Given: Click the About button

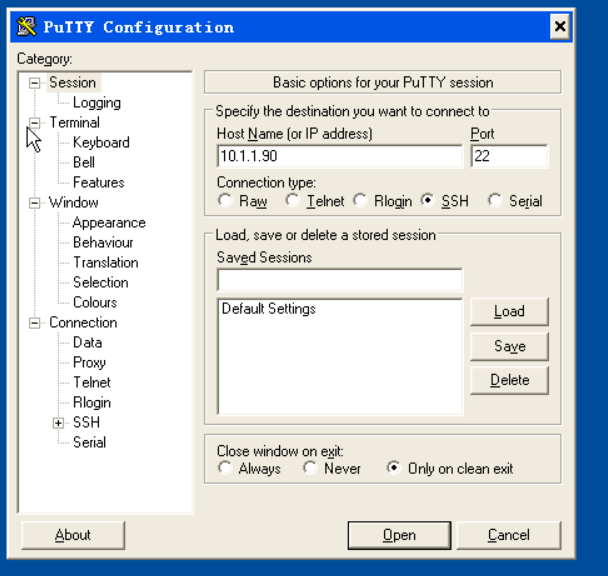Looking at the screenshot, I should [73, 535].
